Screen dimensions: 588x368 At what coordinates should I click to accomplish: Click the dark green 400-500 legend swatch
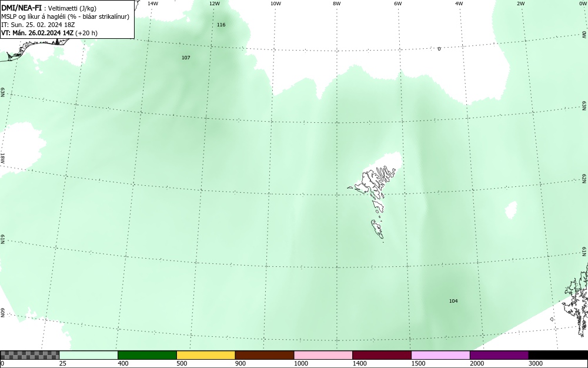(x=147, y=355)
